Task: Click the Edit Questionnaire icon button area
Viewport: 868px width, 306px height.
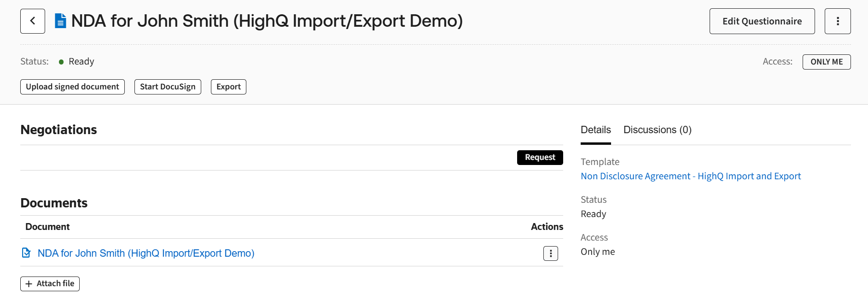Action: (x=762, y=21)
